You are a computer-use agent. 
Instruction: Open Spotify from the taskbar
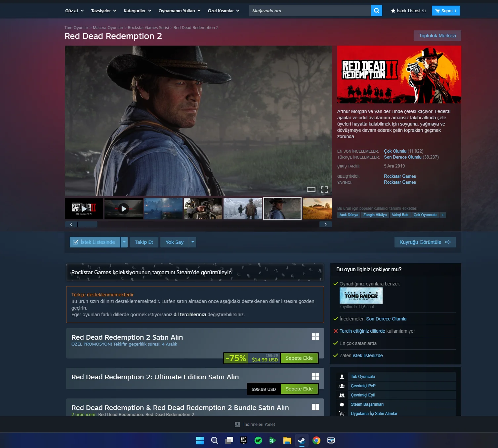[258, 440]
